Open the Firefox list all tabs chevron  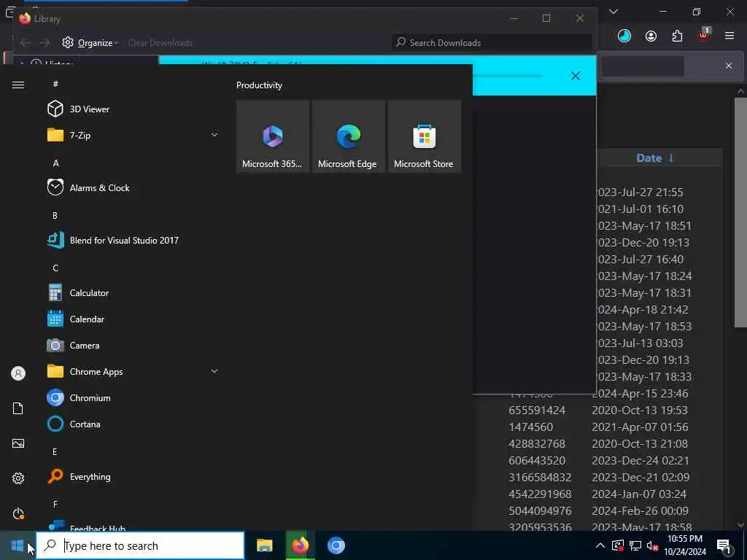pyautogui.click(x=614, y=12)
